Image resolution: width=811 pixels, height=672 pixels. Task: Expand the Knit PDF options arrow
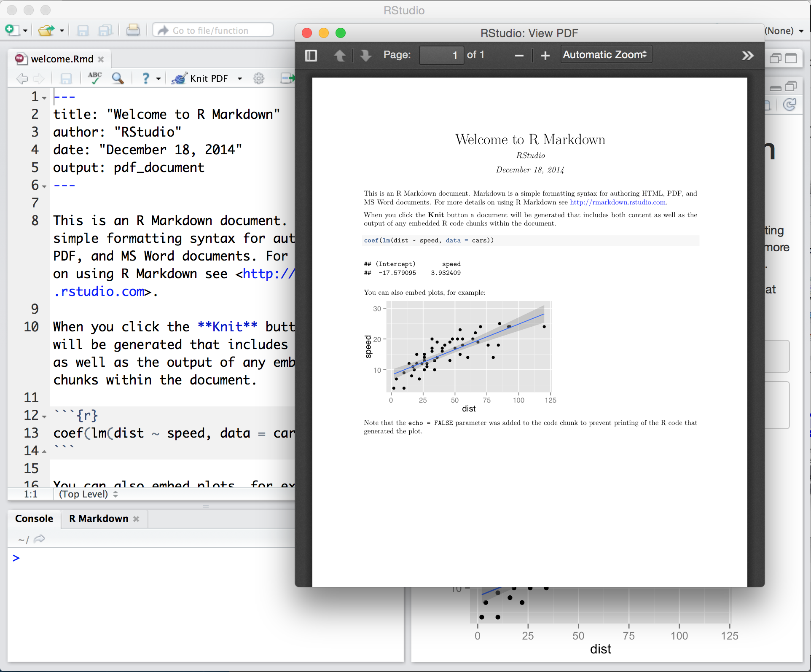click(240, 79)
